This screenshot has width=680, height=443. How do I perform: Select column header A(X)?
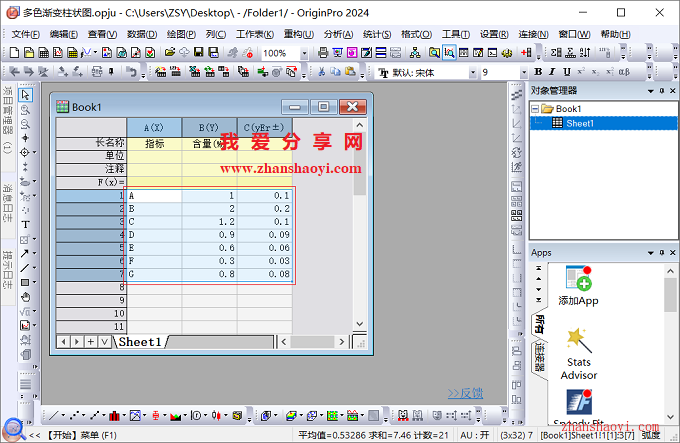(x=154, y=127)
